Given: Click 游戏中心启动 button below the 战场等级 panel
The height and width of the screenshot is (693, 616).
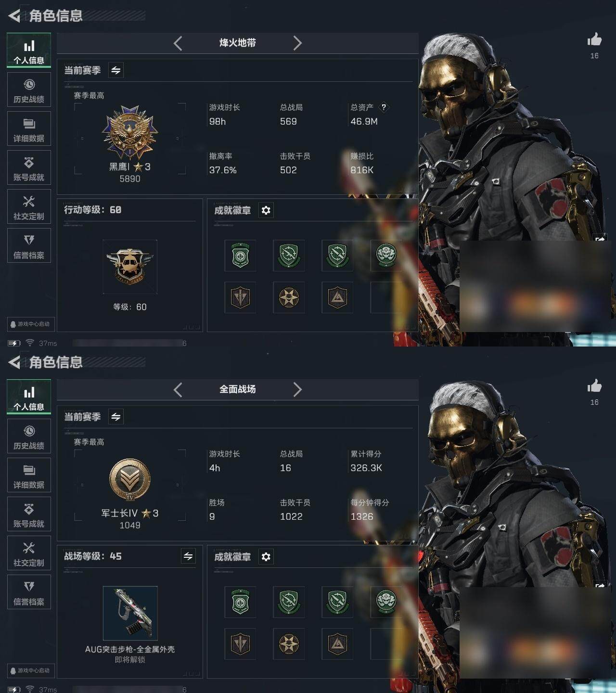Looking at the screenshot, I should click(x=30, y=670).
